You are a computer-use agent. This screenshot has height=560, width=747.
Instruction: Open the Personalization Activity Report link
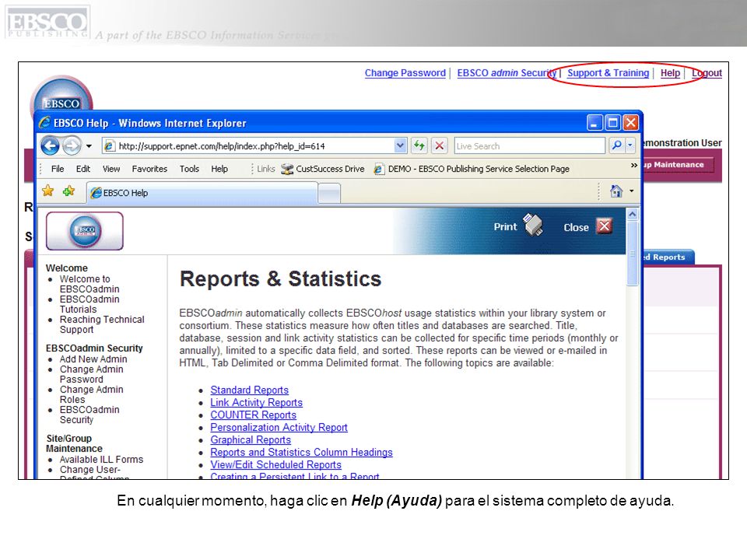(279, 427)
